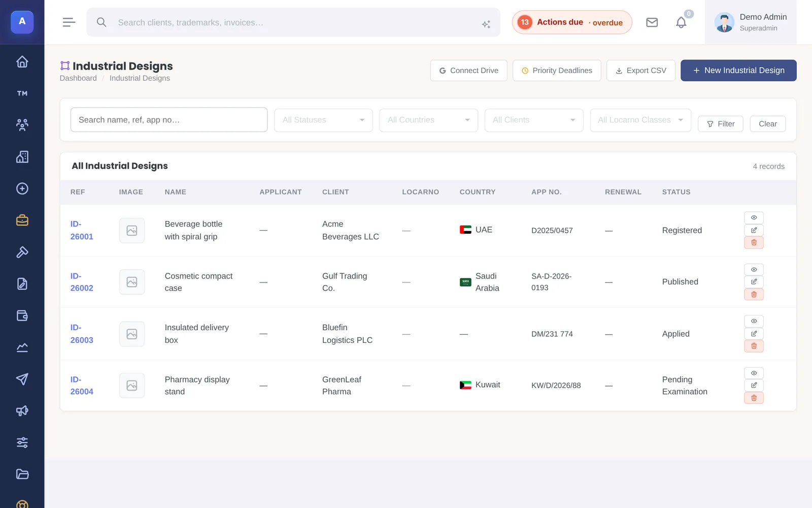View Pharmacy display stand with eye icon
The height and width of the screenshot is (508, 812).
click(x=754, y=373)
